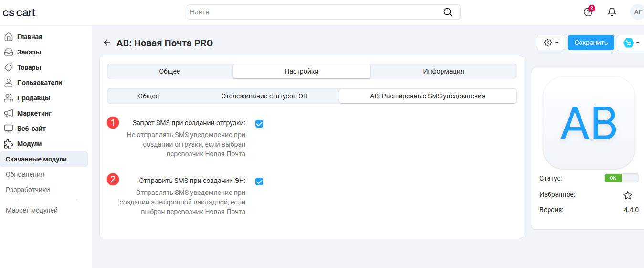644x268 pixels.
Task: Open the Маркет модулей link
Action: pyautogui.click(x=32, y=210)
